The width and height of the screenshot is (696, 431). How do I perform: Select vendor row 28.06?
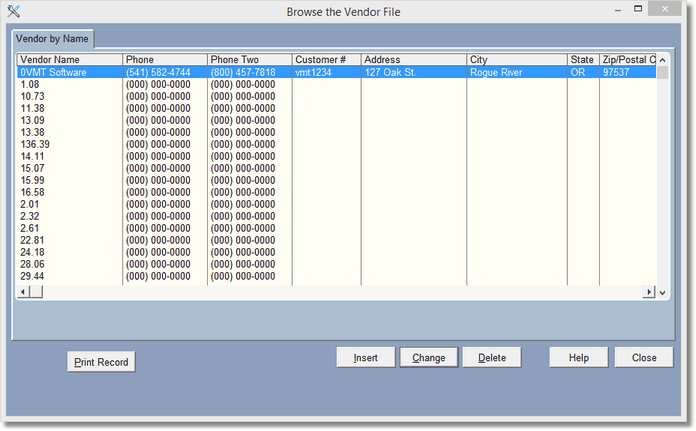pyautogui.click(x=336, y=264)
